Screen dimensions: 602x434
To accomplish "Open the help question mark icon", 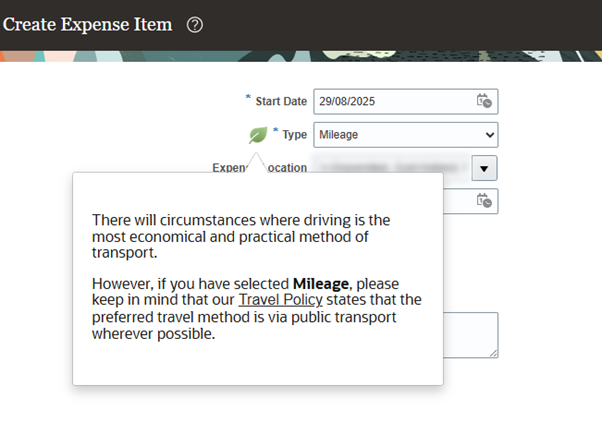I will [x=195, y=25].
